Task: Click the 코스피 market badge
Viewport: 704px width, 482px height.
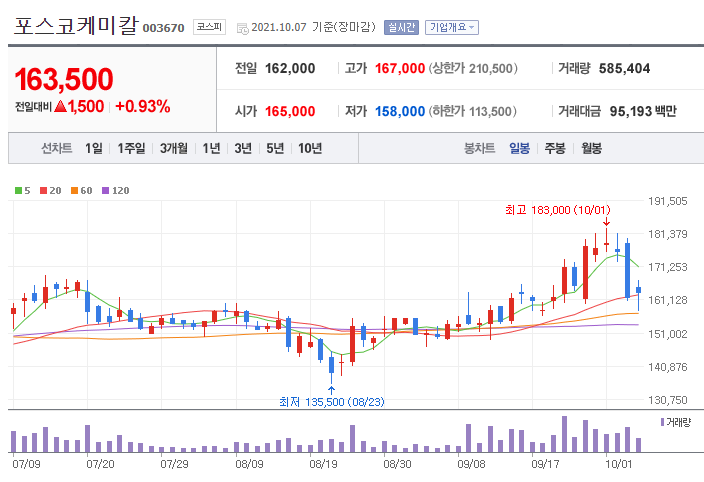Action: pyautogui.click(x=209, y=27)
